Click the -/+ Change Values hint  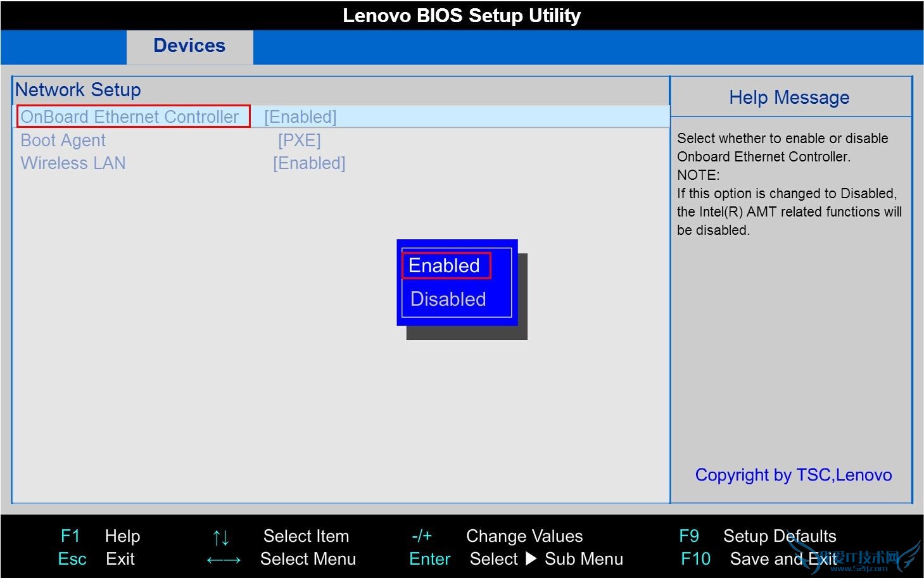(x=497, y=536)
